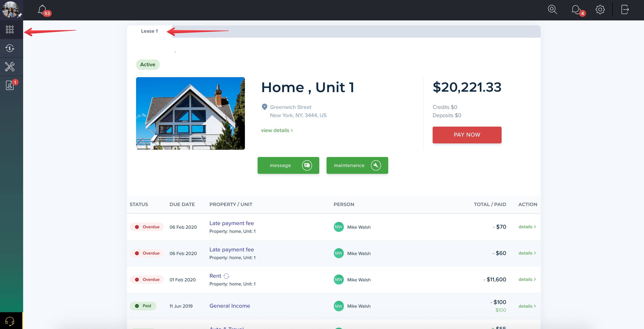Click the property search magnifier icon

552,10
